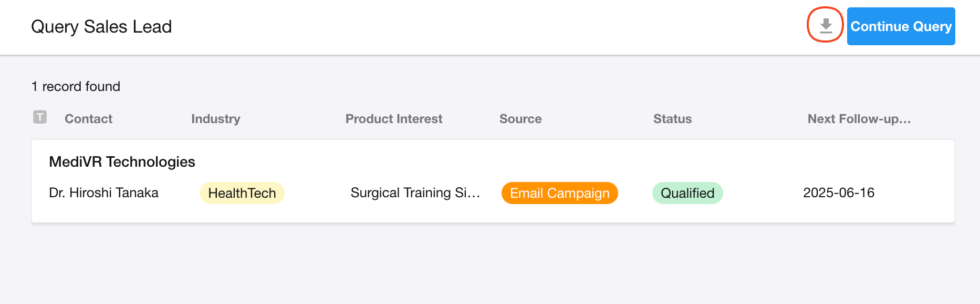This screenshot has height=304, width=980.
Task: Click the Query Sales Lead page title
Action: [101, 27]
